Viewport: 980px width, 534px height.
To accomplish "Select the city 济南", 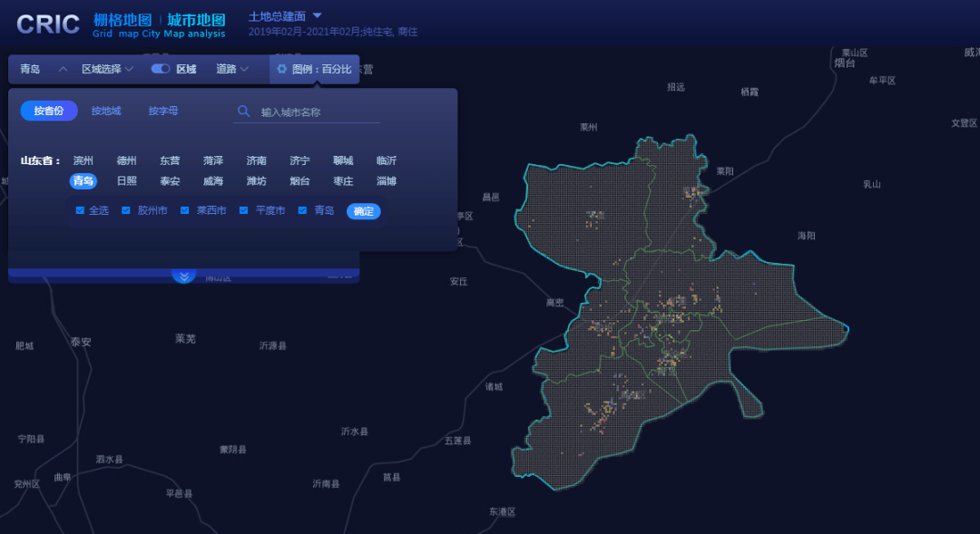I will tap(257, 160).
